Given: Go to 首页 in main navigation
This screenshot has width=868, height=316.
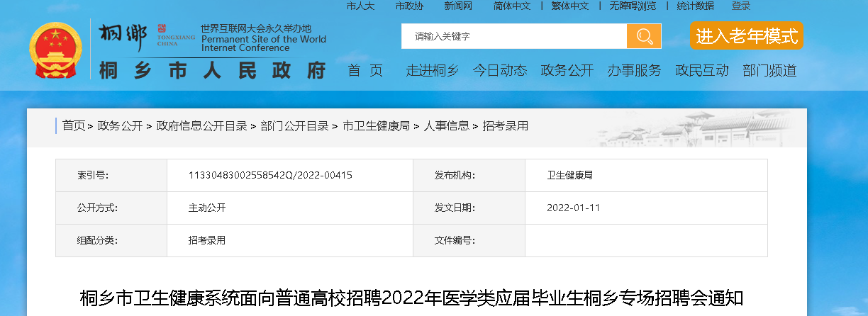Looking at the screenshot, I should pyautogui.click(x=365, y=70).
